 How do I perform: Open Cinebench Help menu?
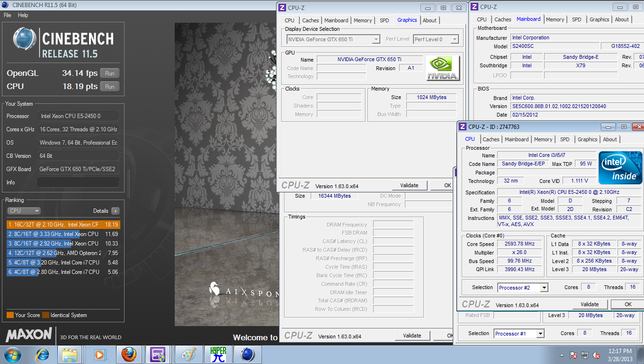tap(23, 15)
